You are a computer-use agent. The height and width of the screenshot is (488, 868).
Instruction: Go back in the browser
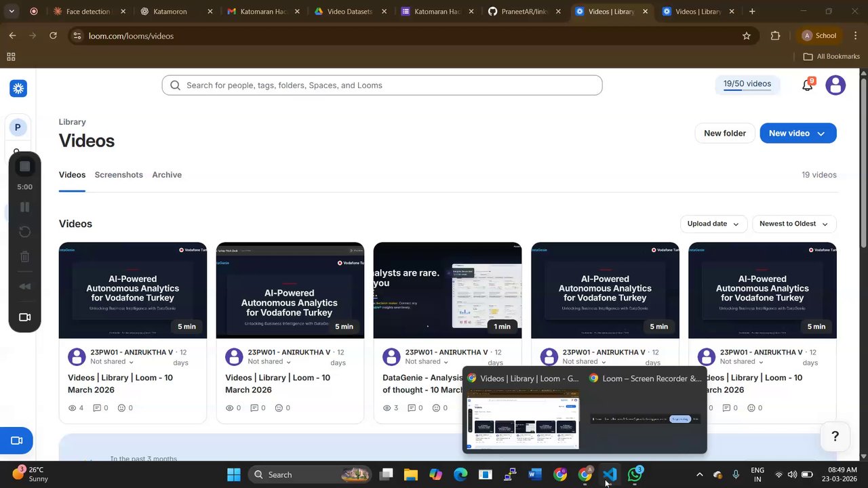click(x=12, y=35)
